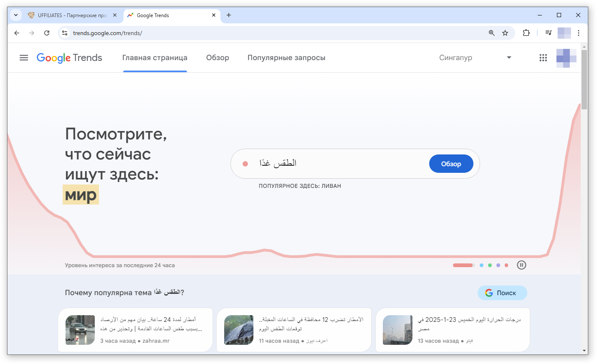Viewport: 597px width, 364px height.
Task: Open the tab search dropdown
Action: point(15,15)
